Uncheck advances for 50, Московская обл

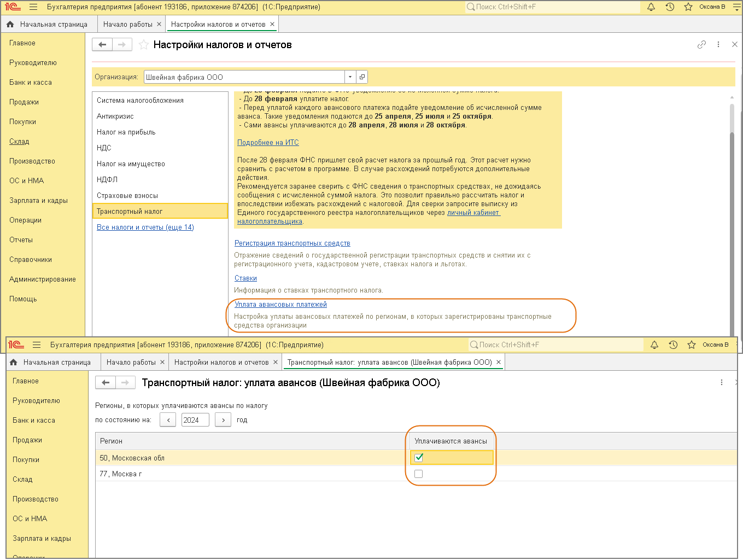tap(419, 458)
